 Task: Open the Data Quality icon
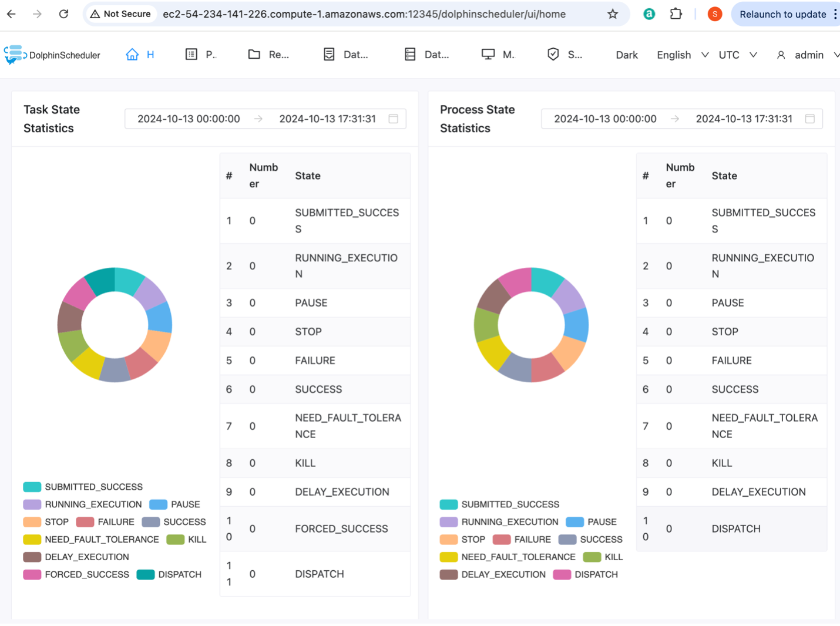click(x=329, y=55)
